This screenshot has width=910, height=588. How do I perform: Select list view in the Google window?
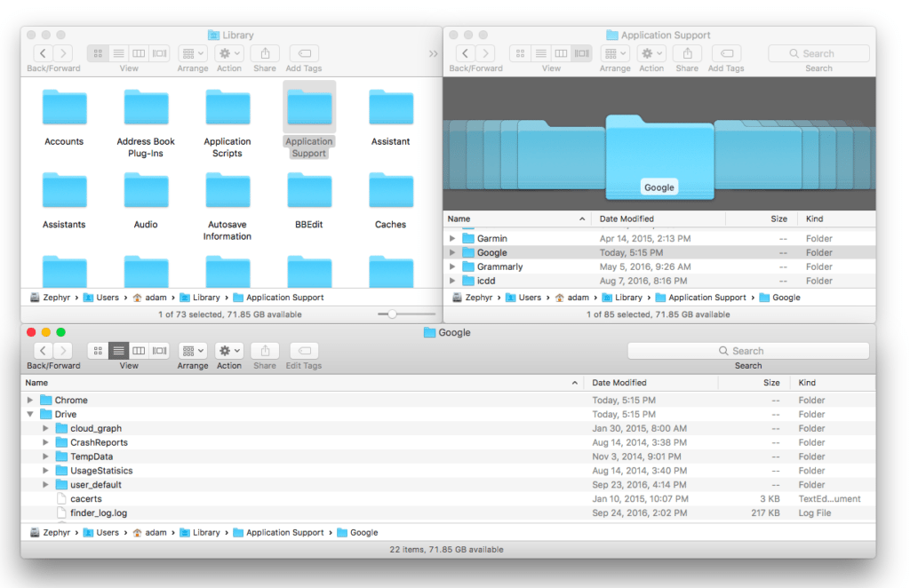118,350
